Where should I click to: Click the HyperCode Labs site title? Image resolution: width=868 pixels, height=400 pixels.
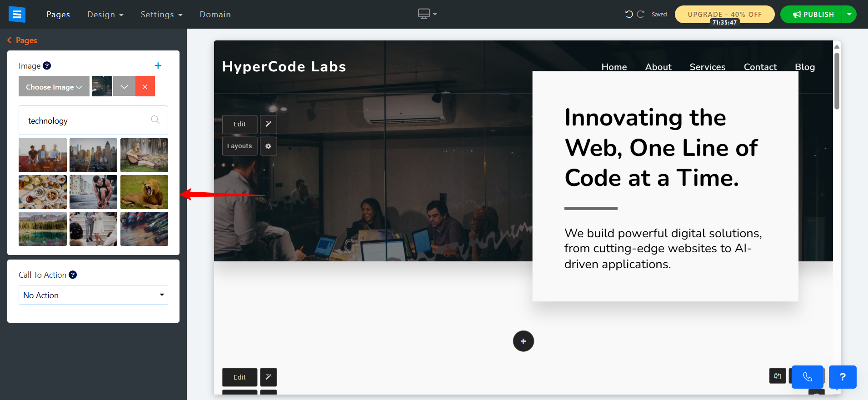[284, 67]
